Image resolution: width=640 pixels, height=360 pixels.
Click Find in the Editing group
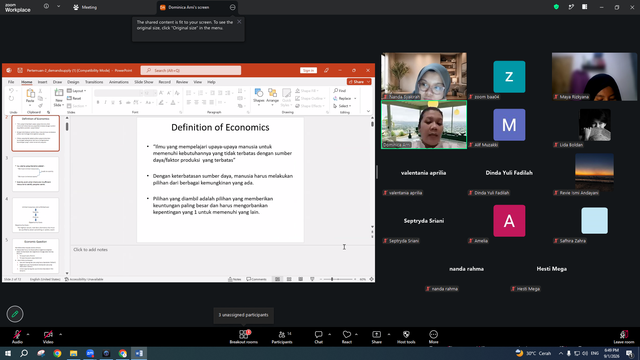[x=340, y=91]
